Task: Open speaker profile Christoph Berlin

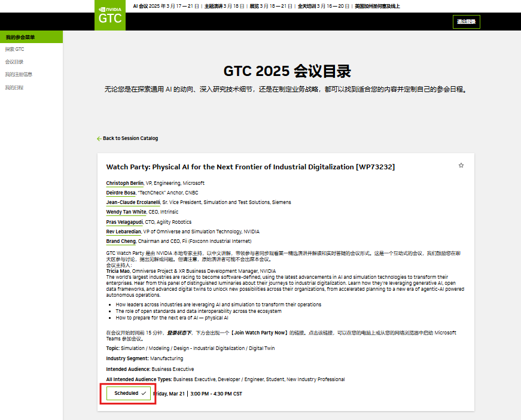Action: [x=124, y=183]
